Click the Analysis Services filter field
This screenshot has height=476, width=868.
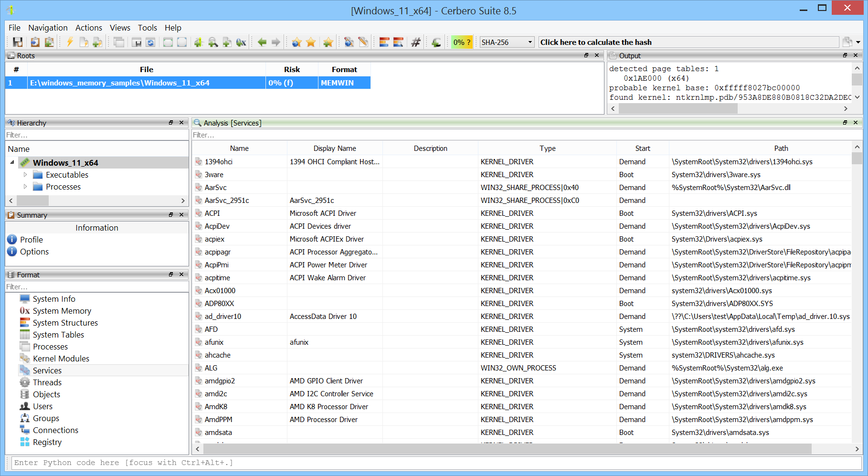pos(527,135)
